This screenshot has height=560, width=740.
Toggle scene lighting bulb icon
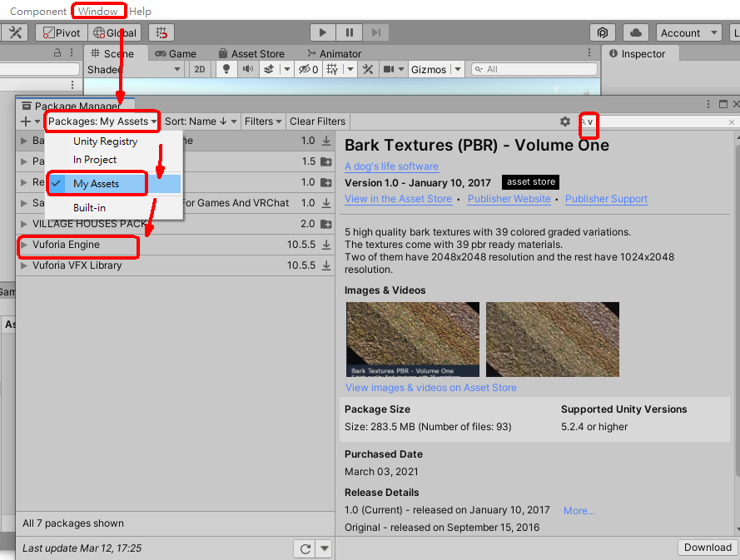coord(226,69)
